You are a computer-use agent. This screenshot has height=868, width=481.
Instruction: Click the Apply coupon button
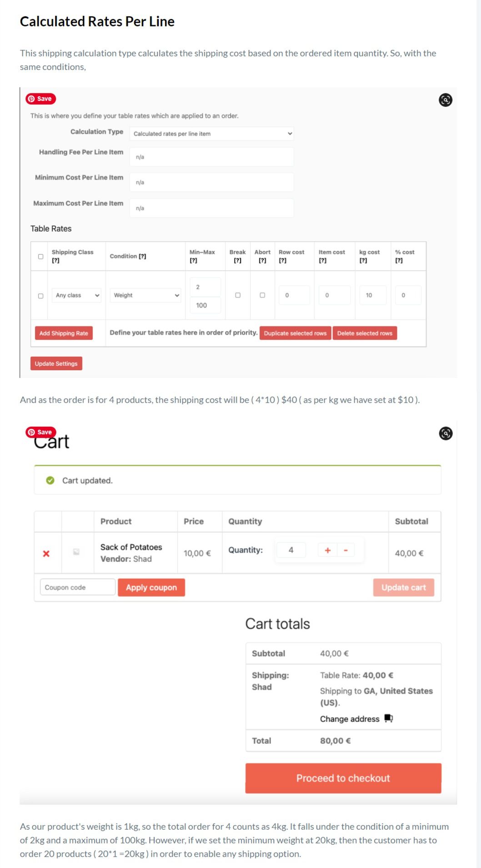coord(151,587)
